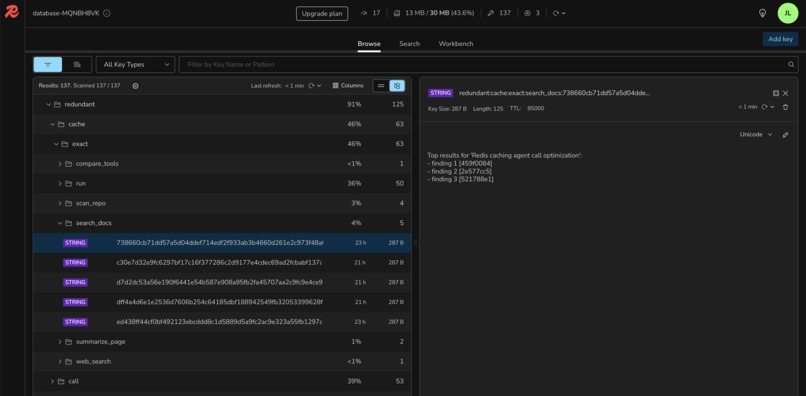Switch to the Search tab
Viewport: 806px width, 396px height.
tap(410, 44)
